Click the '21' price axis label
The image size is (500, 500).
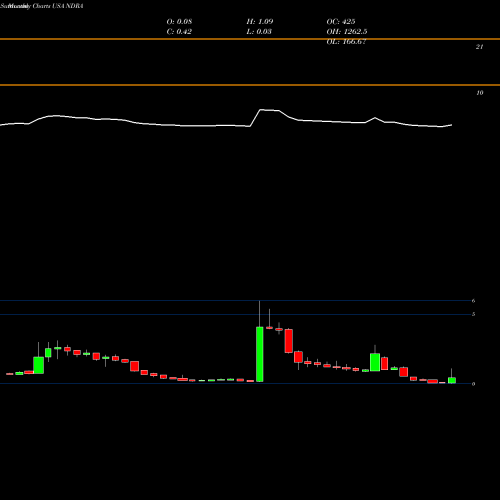point(479,47)
